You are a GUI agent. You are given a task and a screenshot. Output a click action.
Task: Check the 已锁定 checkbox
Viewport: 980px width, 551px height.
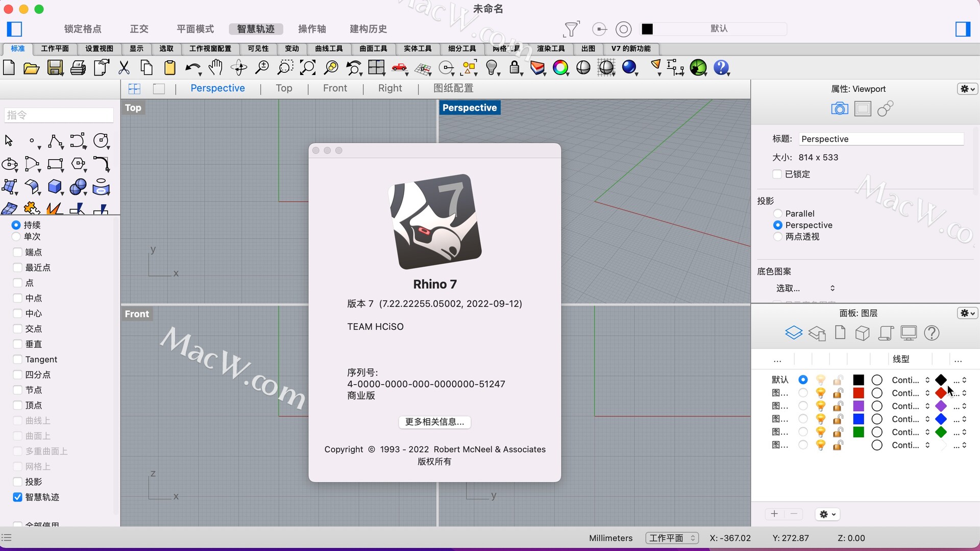pyautogui.click(x=777, y=174)
